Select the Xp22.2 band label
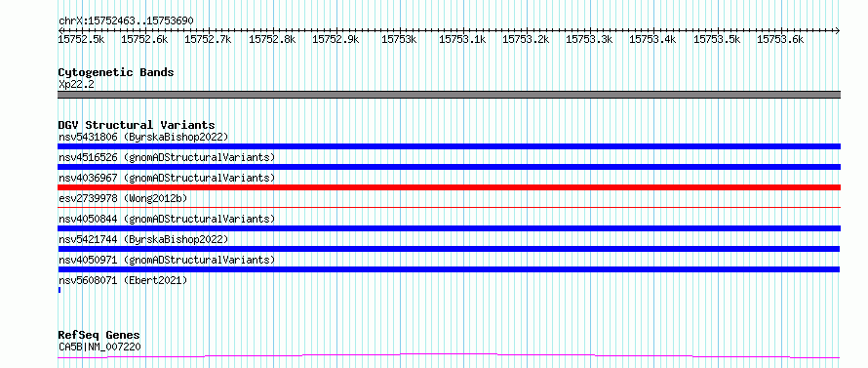This screenshot has width=868, height=368. 75,85
